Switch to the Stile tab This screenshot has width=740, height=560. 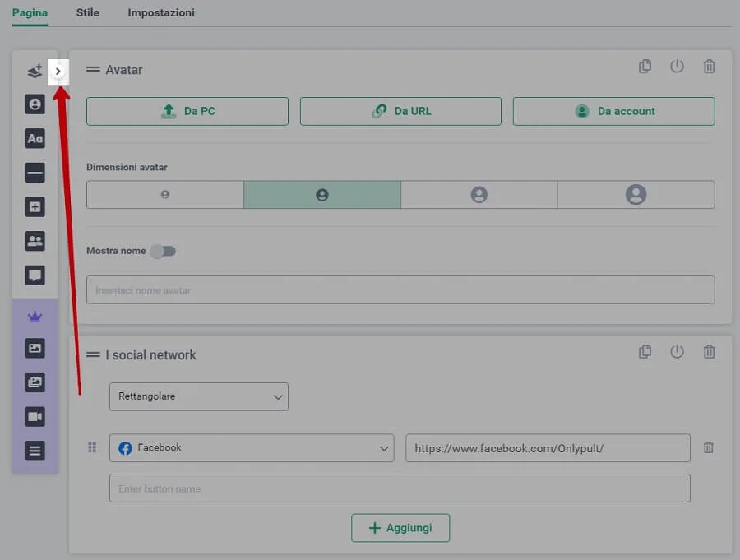(87, 13)
